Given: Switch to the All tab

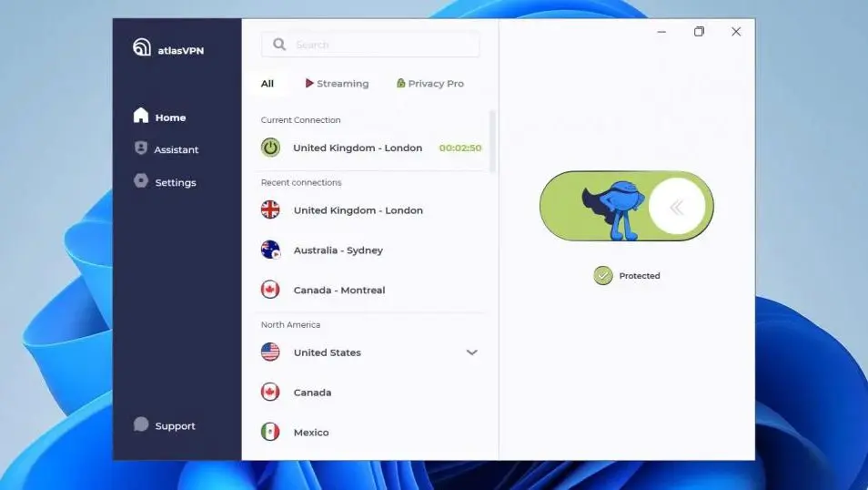Looking at the screenshot, I should pyautogui.click(x=267, y=84).
